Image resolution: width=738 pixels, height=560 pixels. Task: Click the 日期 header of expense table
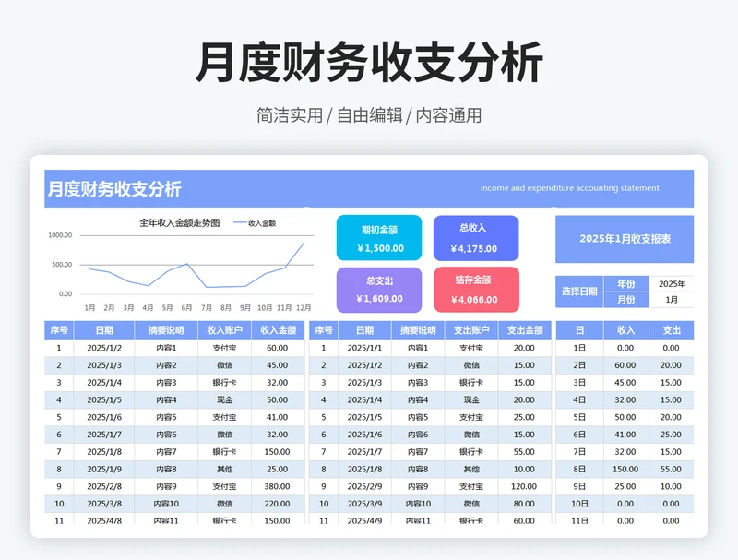[x=364, y=330]
